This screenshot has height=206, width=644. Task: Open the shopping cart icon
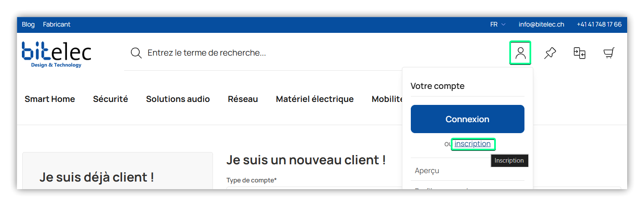point(609,53)
